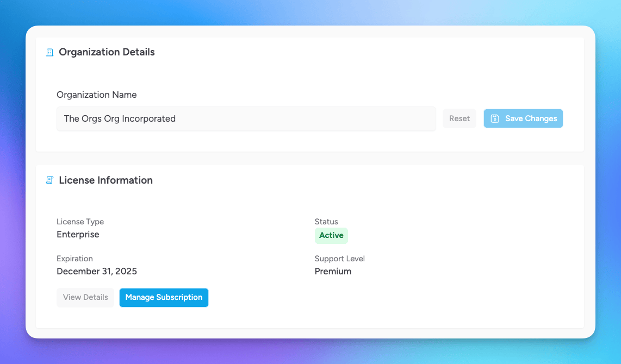Click the Premium support level text
Viewport: 621px width, 364px height.
point(333,271)
